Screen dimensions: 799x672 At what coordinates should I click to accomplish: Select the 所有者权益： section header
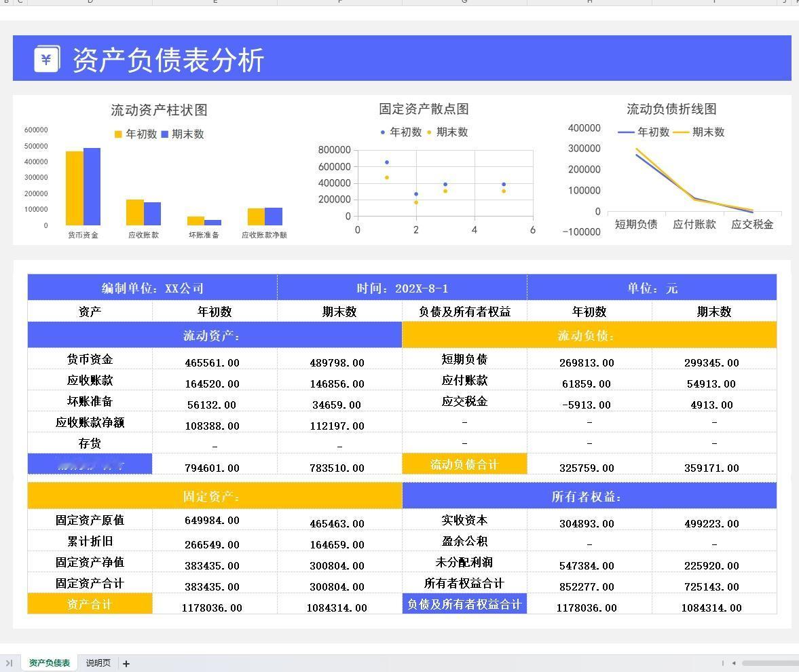click(589, 496)
